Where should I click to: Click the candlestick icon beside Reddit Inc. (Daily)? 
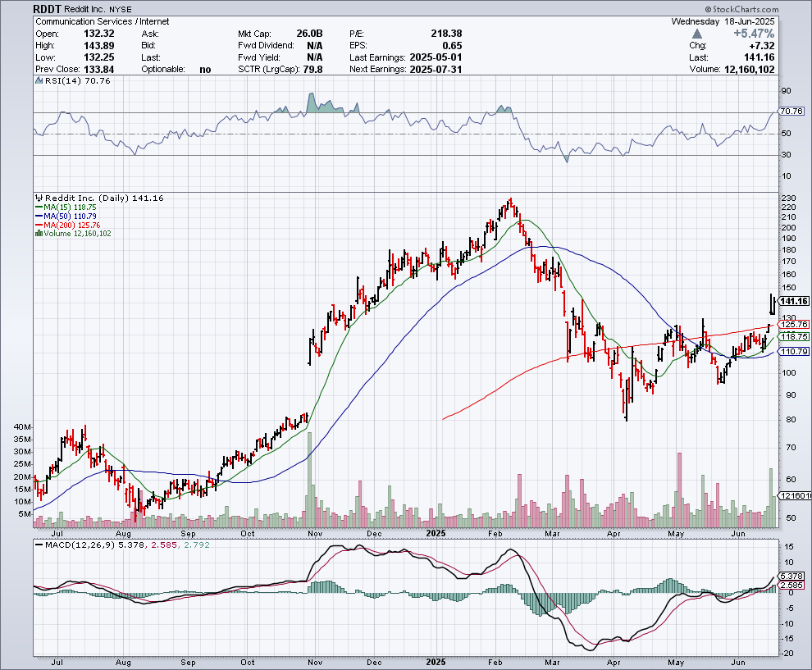tap(39, 198)
